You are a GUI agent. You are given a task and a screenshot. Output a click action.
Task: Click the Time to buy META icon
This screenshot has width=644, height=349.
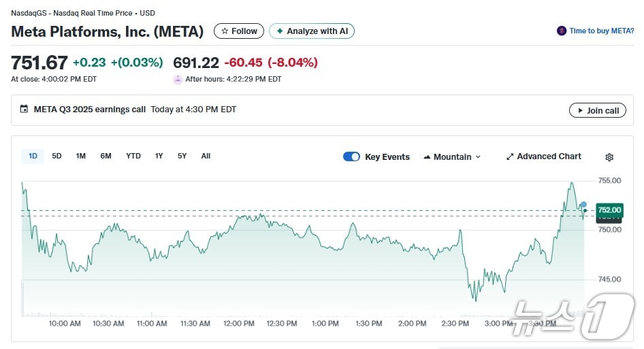pyautogui.click(x=562, y=31)
